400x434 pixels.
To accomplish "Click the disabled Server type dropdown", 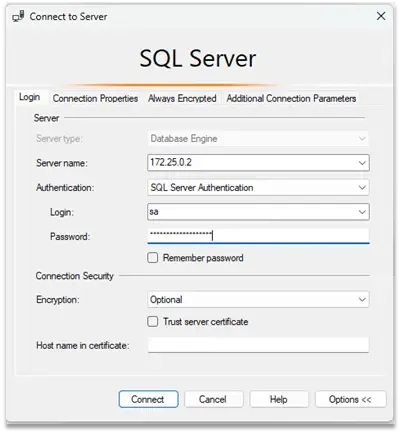I will 258,138.
